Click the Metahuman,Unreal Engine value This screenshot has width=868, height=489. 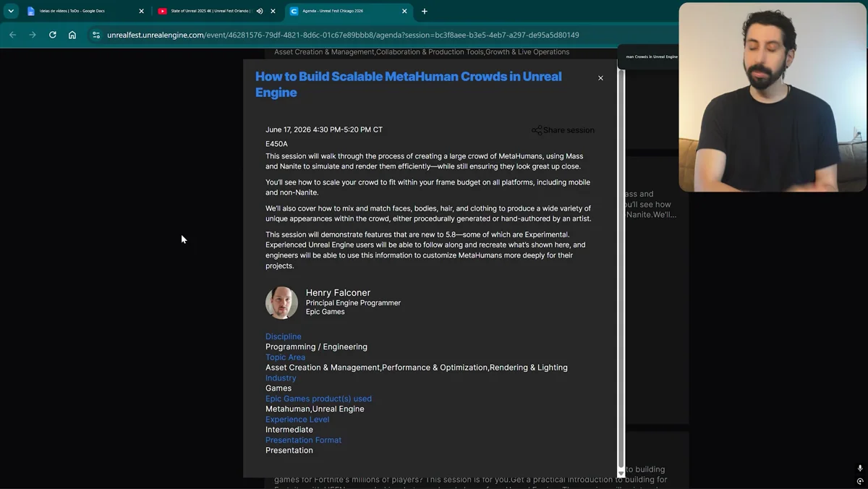pyautogui.click(x=315, y=409)
